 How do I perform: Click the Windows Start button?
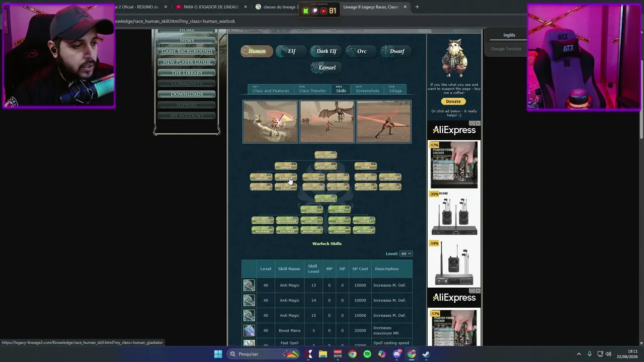pyautogui.click(x=218, y=354)
